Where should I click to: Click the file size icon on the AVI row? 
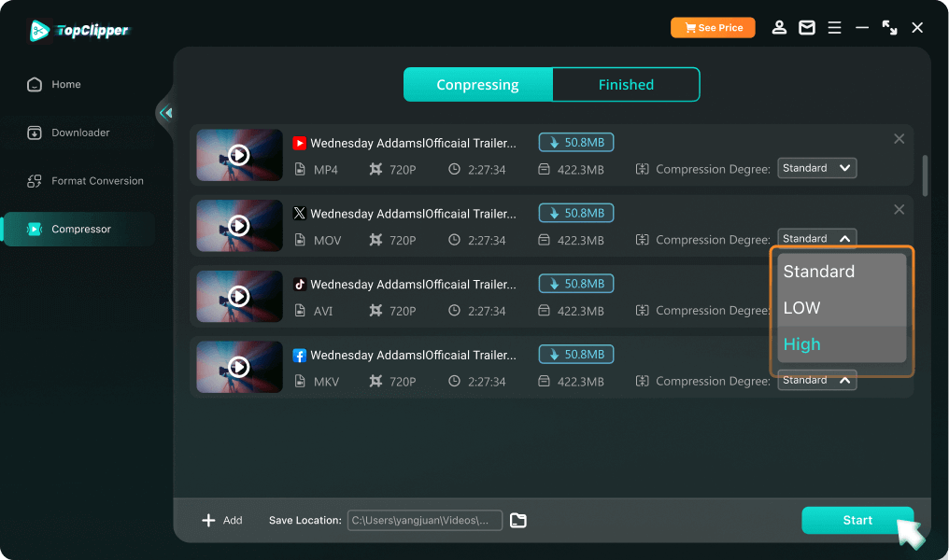click(545, 311)
